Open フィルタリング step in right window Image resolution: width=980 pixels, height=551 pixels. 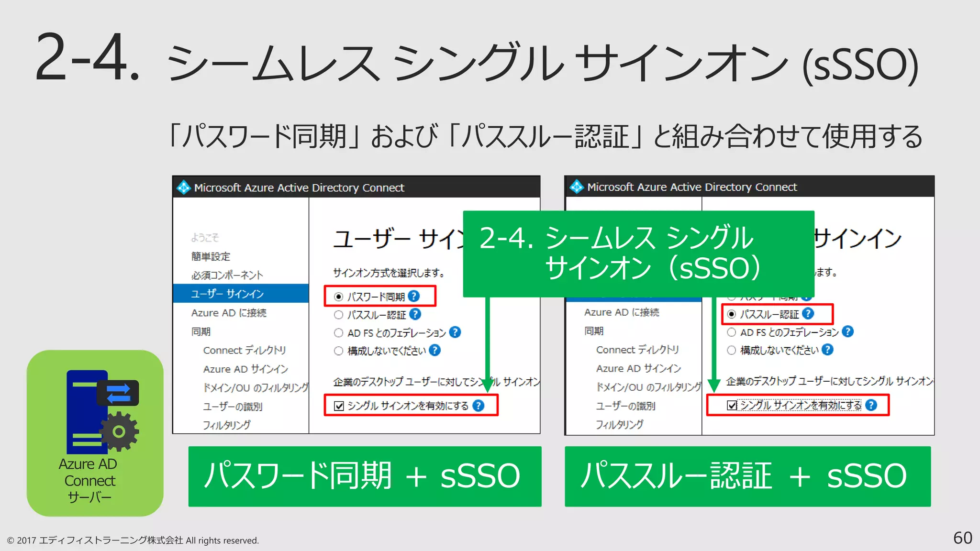[620, 424]
